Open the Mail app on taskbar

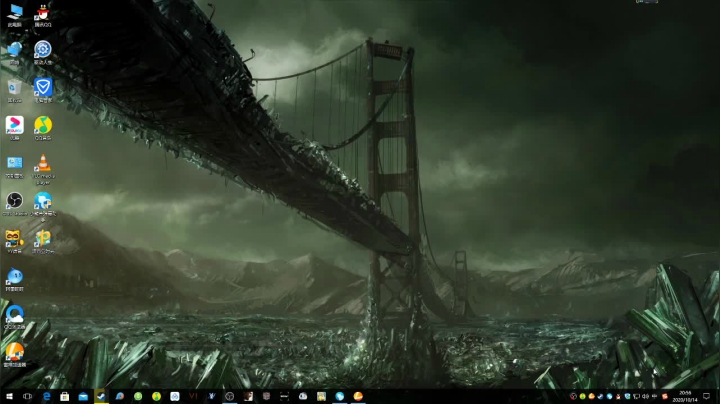pos(83,396)
